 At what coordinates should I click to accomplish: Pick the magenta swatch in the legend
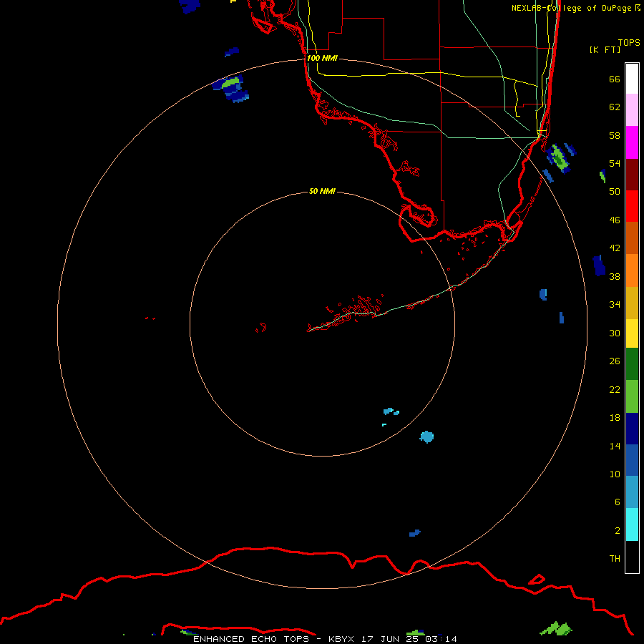tap(632, 142)
